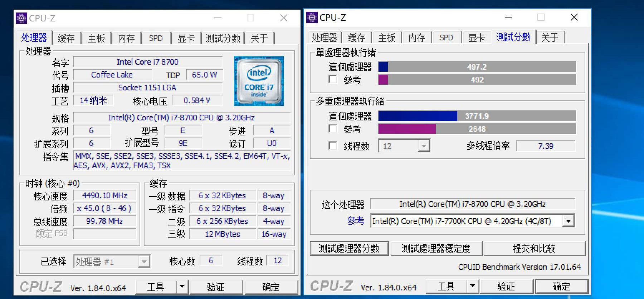Click core speed value 4490.10 MHz
Viewport: 644px width, 299px height.
point(104,195)
